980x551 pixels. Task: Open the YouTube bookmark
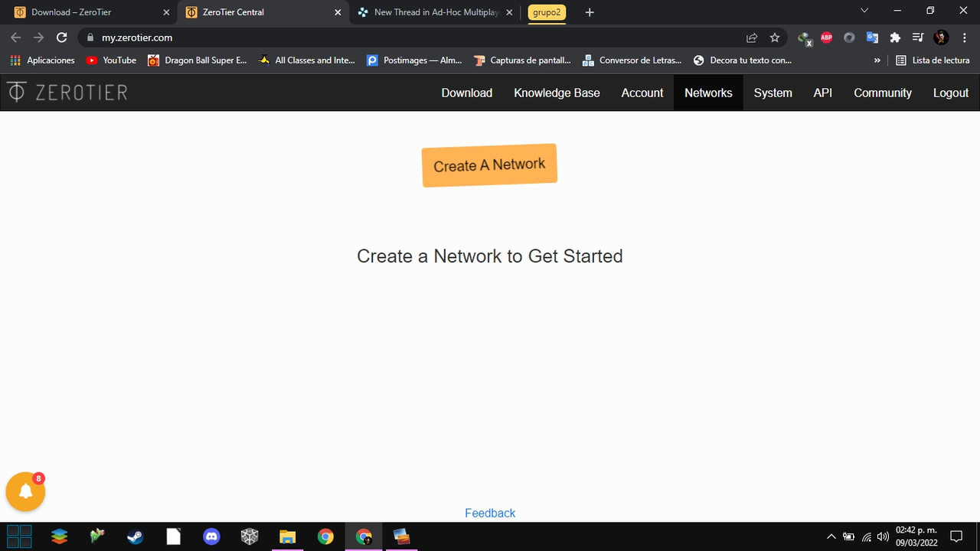click(x=111, y=60)
